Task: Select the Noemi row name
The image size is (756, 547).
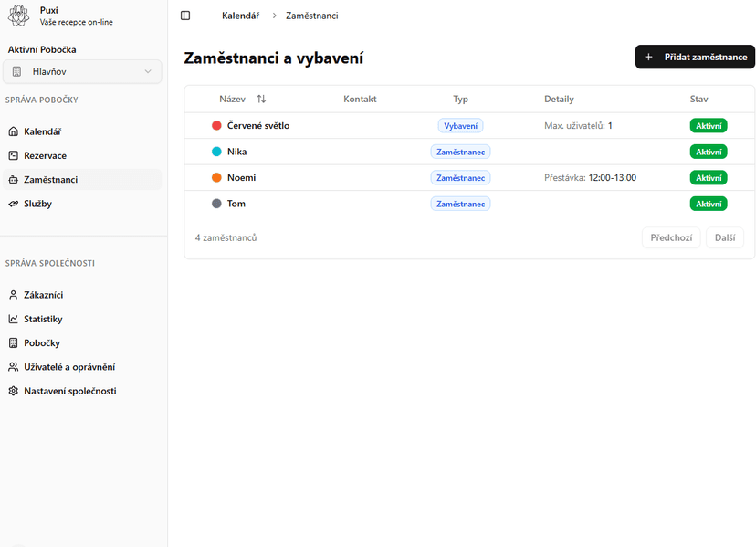Action: click(242, 177)
